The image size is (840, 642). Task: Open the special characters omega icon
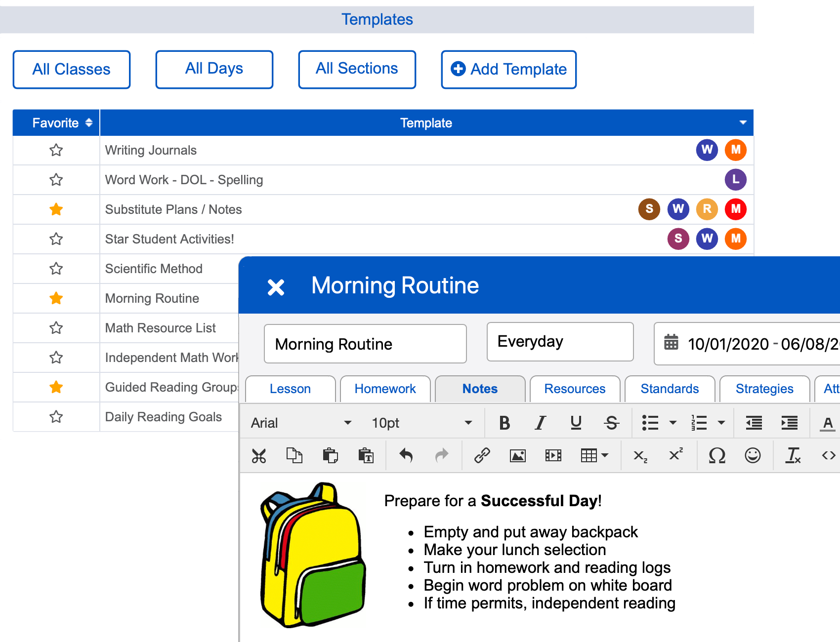coord(717,455)
